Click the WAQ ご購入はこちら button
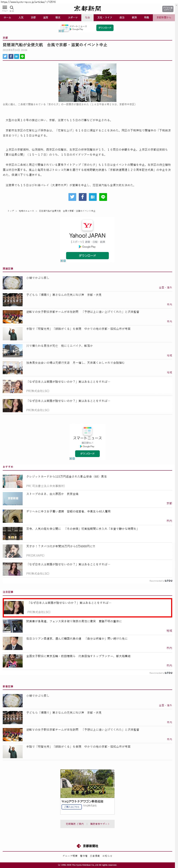Image resolution: width=178 pixels, height=868 pixels. tap(72, 807)
